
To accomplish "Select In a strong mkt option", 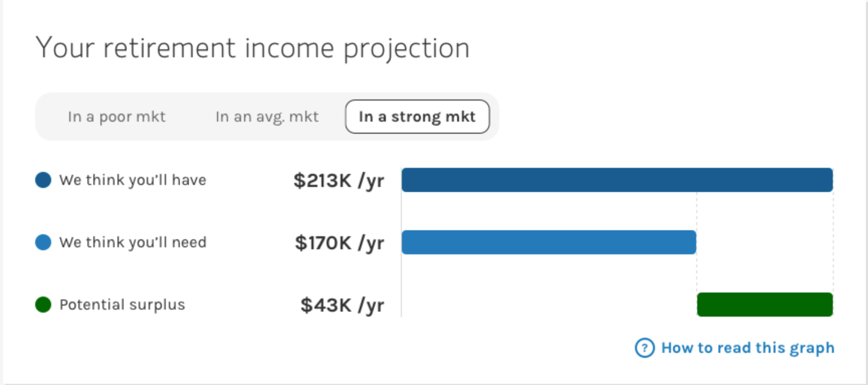I will tap(417, 117).
